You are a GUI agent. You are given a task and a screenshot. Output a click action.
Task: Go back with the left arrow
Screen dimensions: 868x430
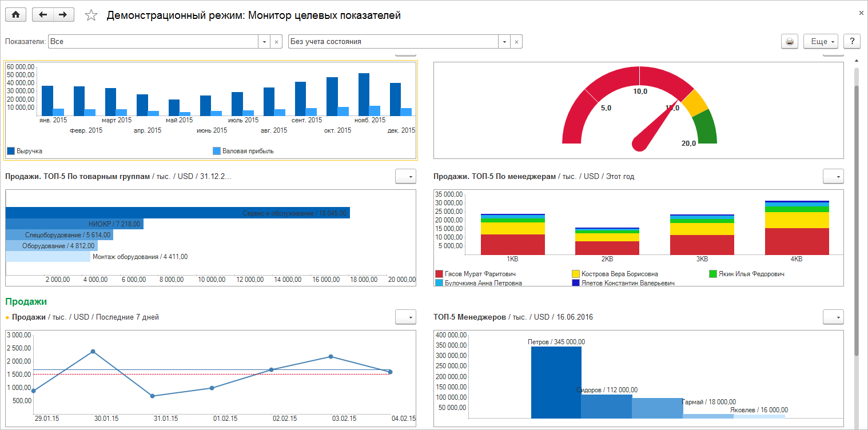pos(43,15)
